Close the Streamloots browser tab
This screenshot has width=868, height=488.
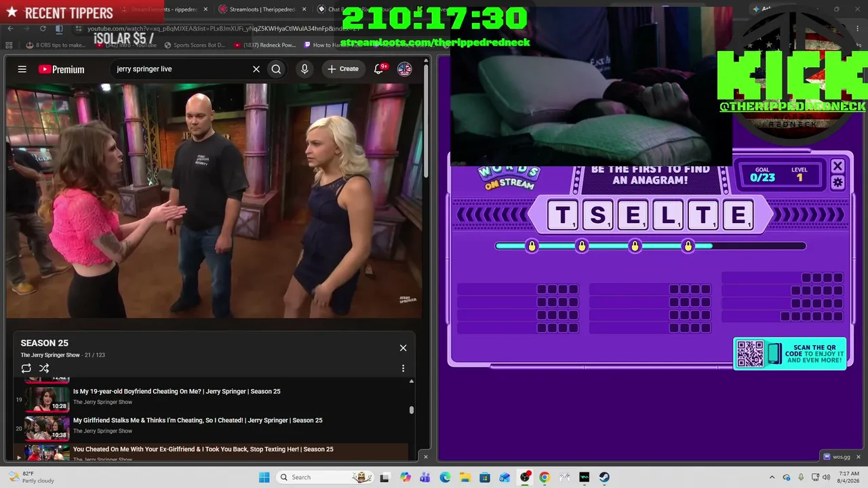[x=304, y=9]
